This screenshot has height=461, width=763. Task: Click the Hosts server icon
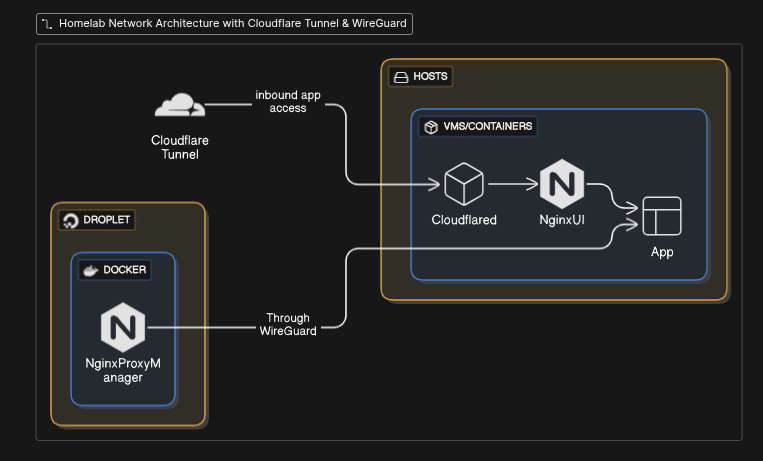401,77
